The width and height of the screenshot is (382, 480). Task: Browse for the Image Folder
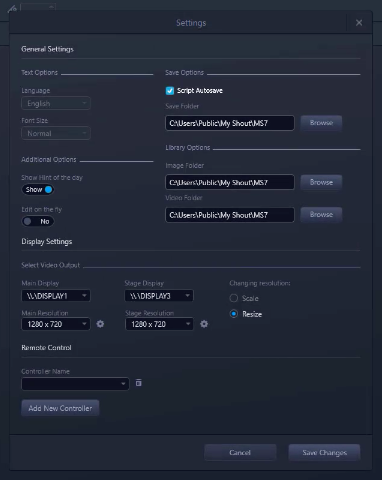[x=321, y=182]
